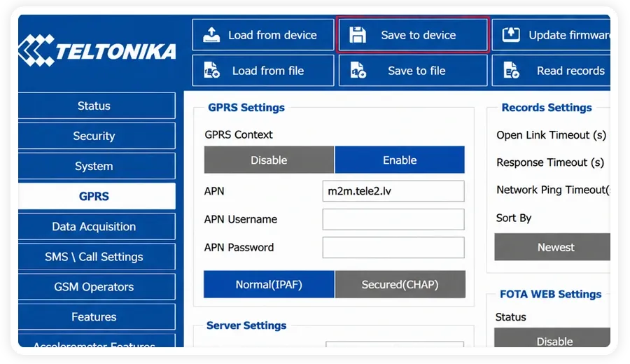Click the Save to file button label

pos(416,71)
